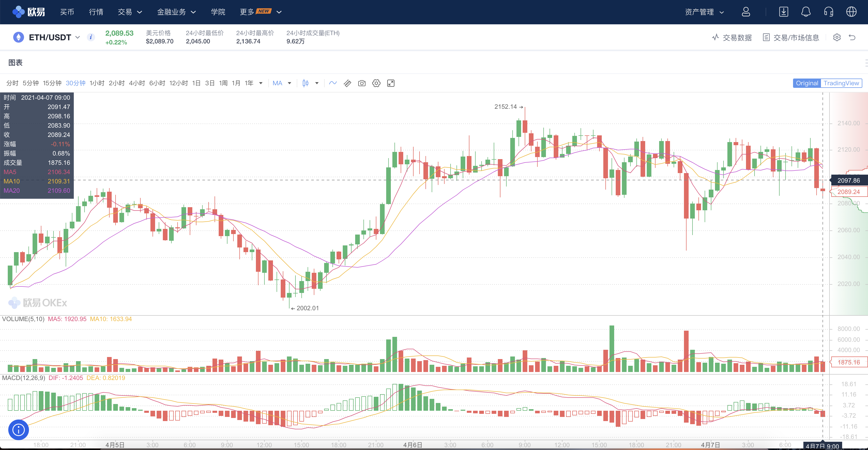Expand the chart to fullscreen
The height and width of the screenshot is (450, 868).
pos(391,83)
